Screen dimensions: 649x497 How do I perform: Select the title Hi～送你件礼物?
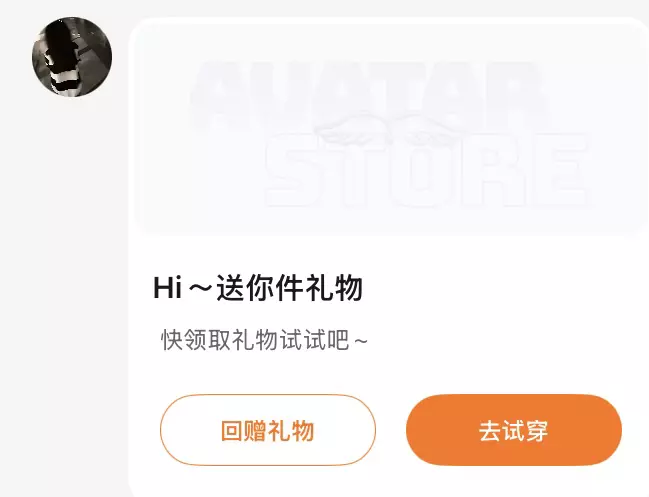pyautogui.click(x=258, y=287)
